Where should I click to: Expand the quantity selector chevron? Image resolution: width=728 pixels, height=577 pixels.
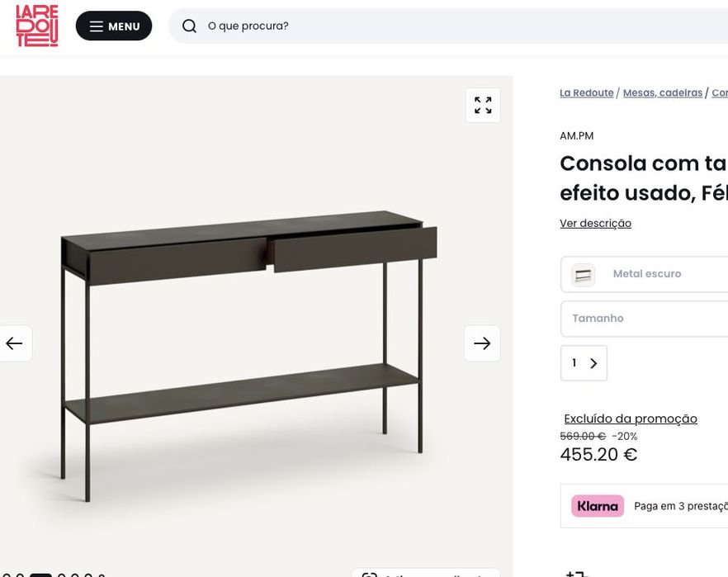click(x=593, y=363)
